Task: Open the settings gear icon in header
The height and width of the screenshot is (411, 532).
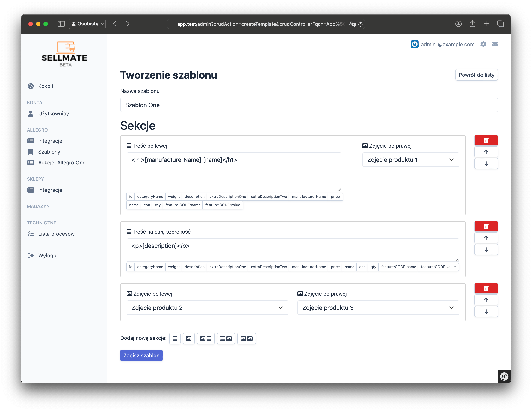Action: pos(483,44)
